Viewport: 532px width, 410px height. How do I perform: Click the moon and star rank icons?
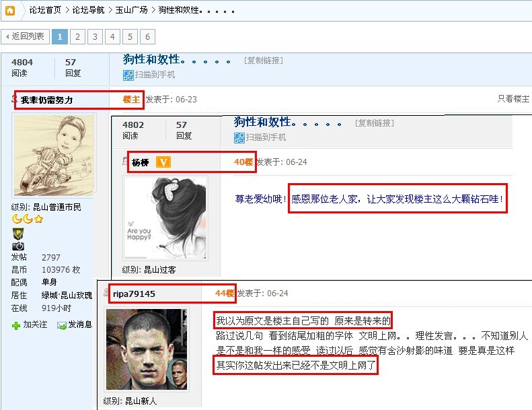28,219
